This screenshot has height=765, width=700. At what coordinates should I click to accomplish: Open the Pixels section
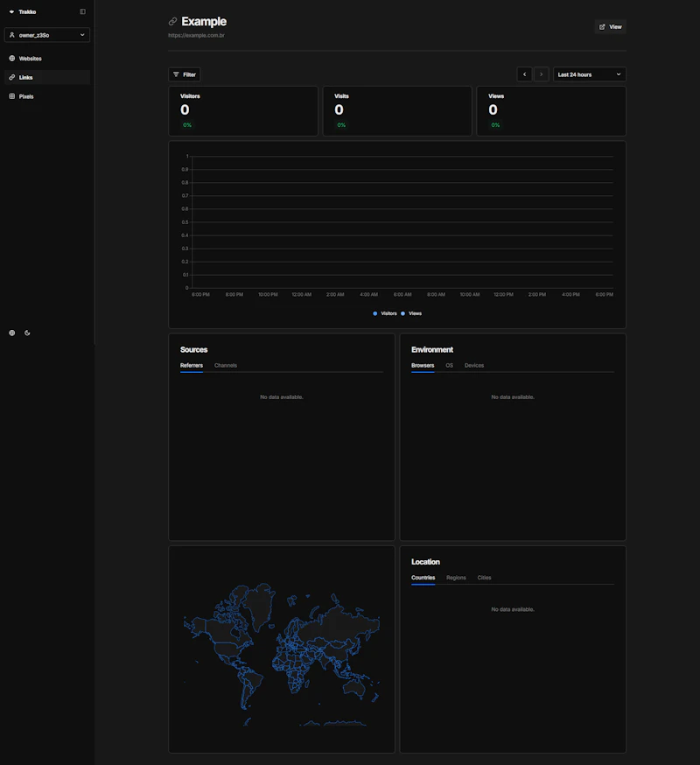47,96
